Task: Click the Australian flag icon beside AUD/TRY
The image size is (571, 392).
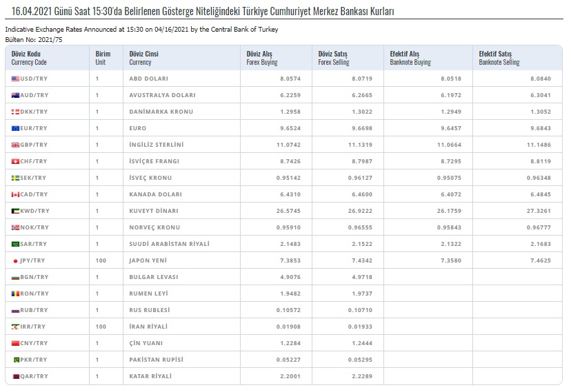Action: point(15,95)
